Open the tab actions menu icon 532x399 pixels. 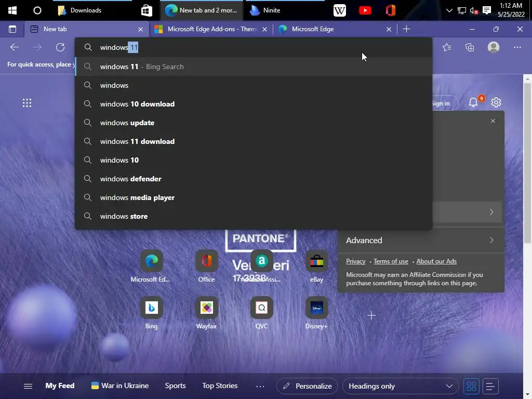(12, 29)
